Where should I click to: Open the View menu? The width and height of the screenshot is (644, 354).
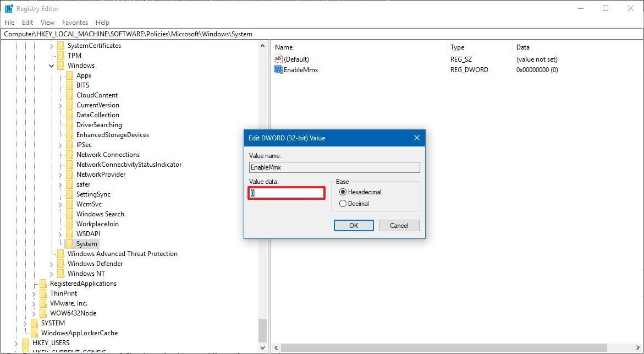pyautogui.click(x=47, y=22)
